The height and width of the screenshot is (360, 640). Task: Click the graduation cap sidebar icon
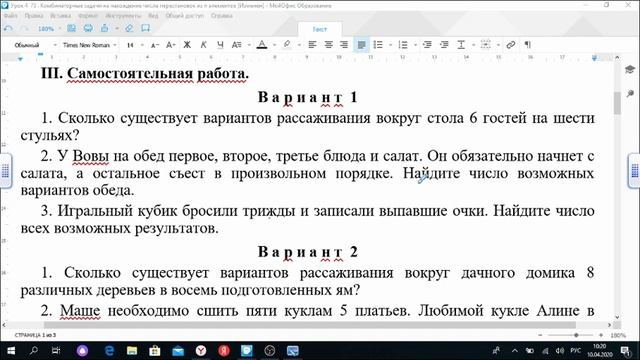click(630, 69)
